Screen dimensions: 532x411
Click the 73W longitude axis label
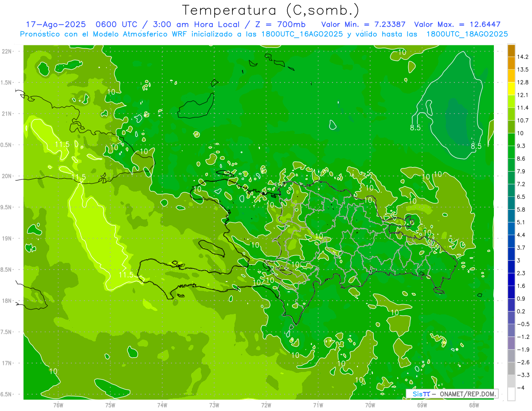(214, 405)
